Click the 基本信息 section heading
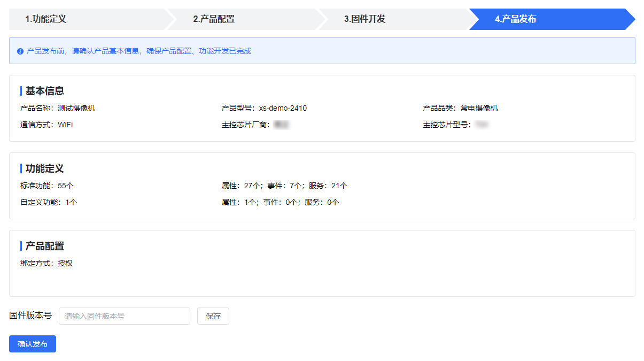 tap(45, 91)
